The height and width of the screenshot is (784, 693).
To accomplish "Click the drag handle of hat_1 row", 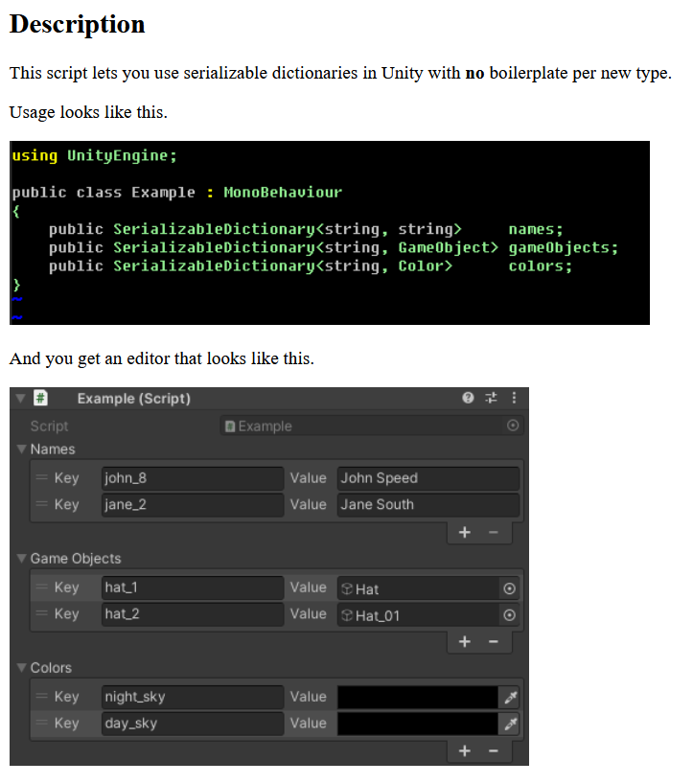I will (x=41, y=588).
